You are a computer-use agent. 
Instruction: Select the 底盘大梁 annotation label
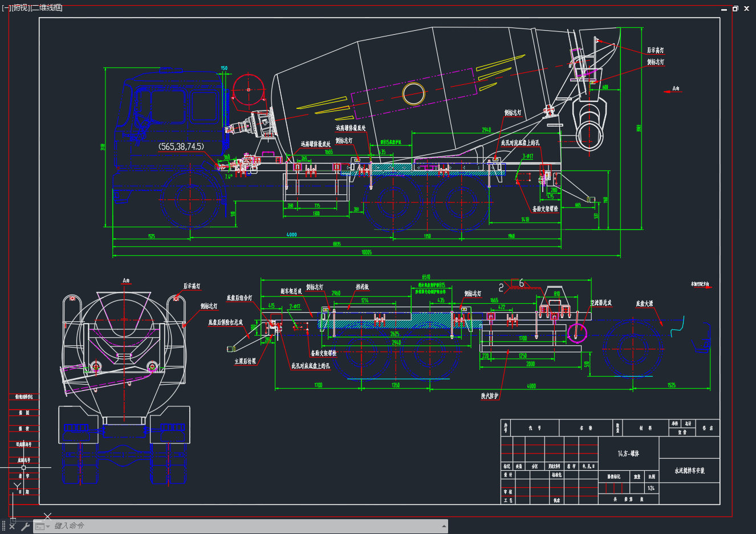point(645,304)
